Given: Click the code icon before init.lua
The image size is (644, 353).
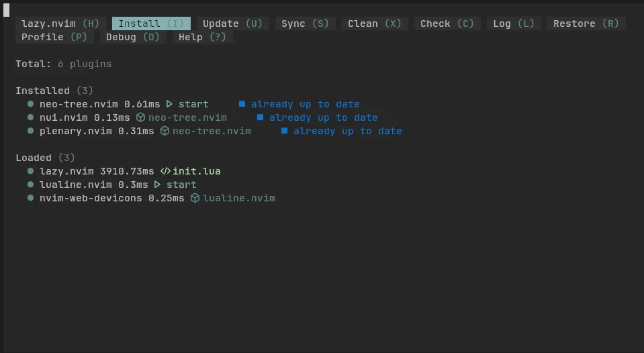Looking at the screenshot, I should (x=165, y=170).
